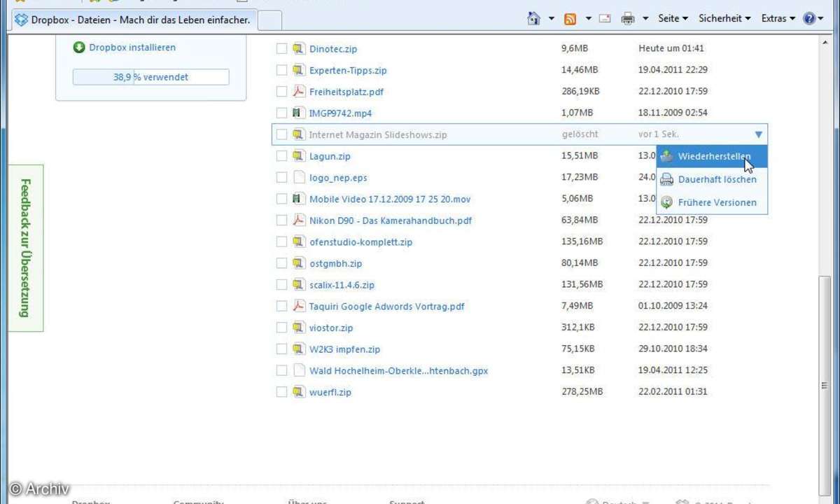The image size is (840, 504).
Task: Open Nikon D90 - Das Kamerahandbuch.pdf link
Action: [391, 220]
